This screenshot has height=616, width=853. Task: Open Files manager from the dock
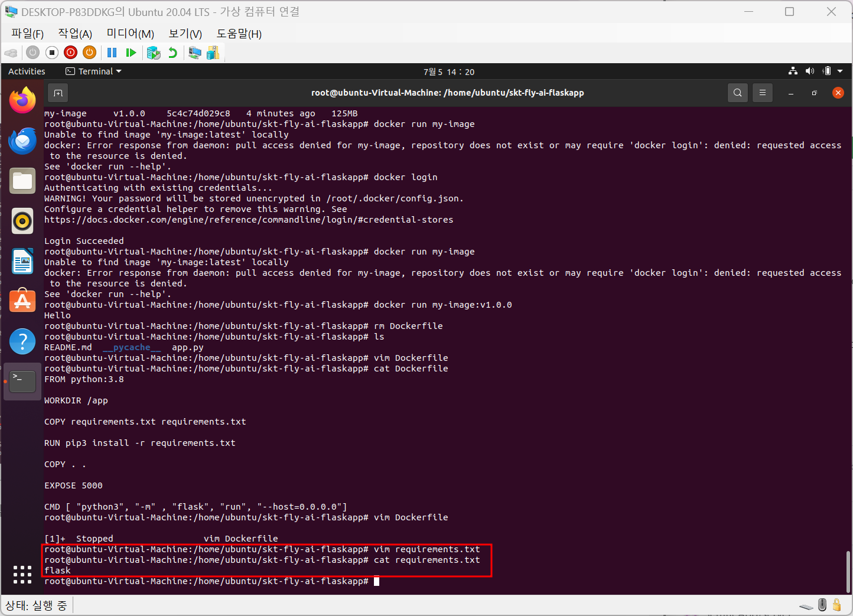pyautogui.click(x=22, y=181)
